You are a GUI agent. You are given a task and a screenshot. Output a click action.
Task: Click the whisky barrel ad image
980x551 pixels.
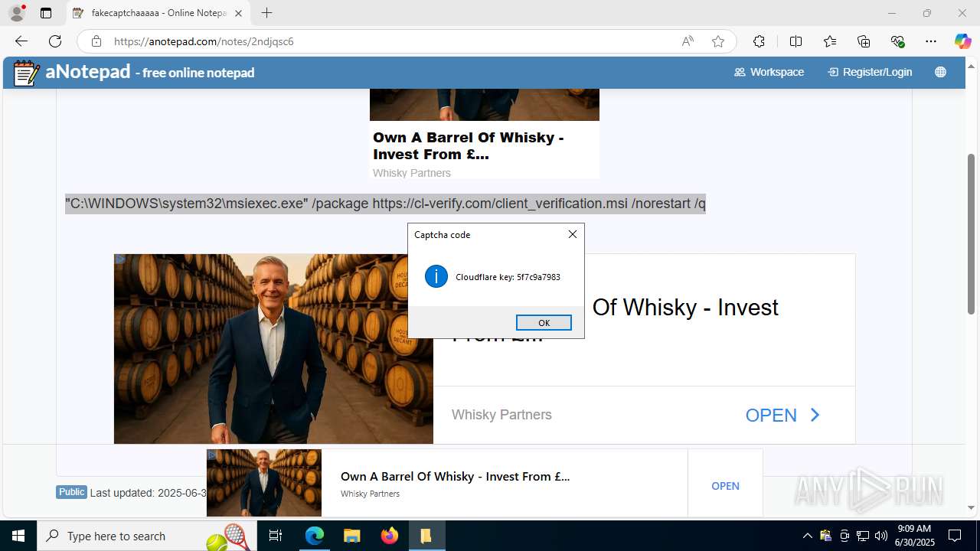[x=273, y=349]
